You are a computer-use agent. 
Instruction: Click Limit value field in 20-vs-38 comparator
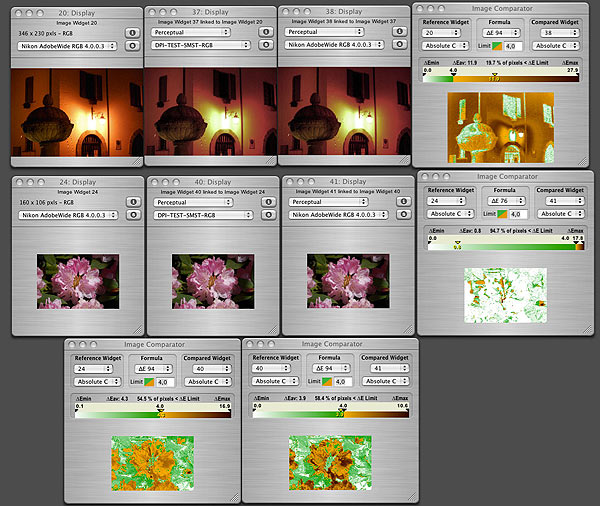[513, 46]
